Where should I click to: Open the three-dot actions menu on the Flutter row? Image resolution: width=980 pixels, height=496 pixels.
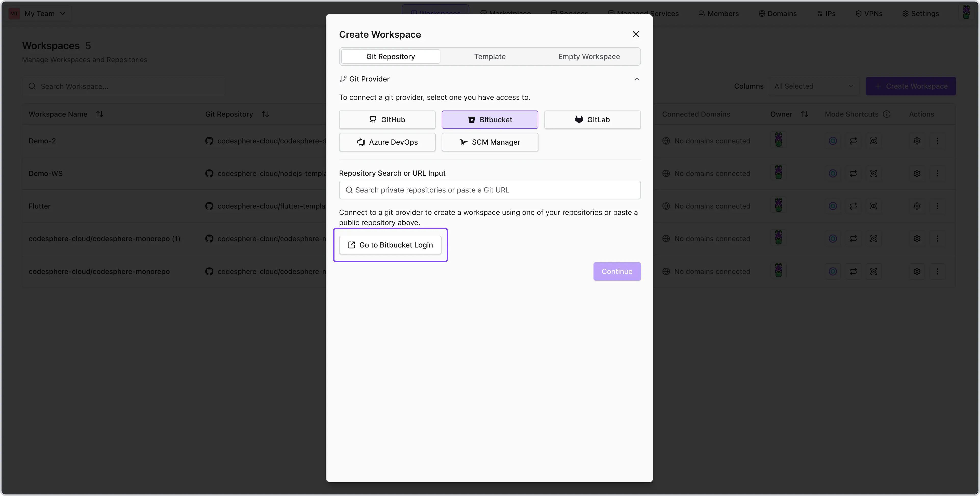938,206
